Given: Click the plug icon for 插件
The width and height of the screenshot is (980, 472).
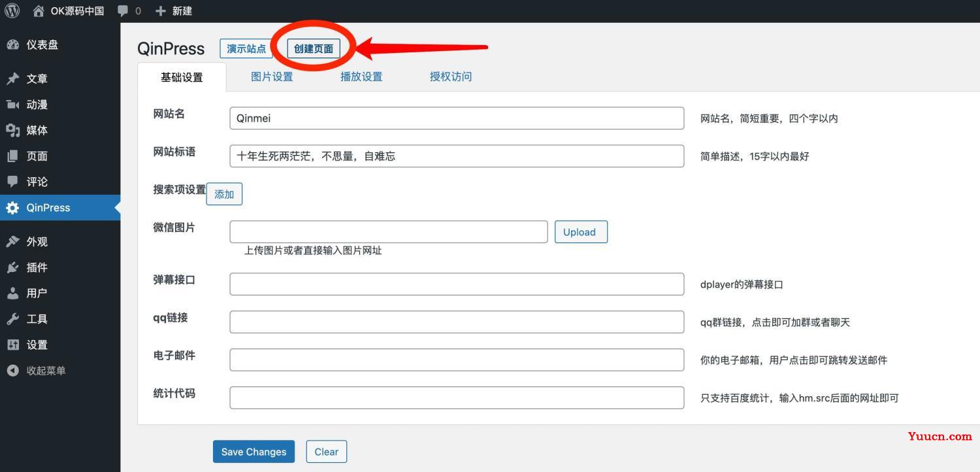Looking at the screenshot, I should tap(13, 267).
